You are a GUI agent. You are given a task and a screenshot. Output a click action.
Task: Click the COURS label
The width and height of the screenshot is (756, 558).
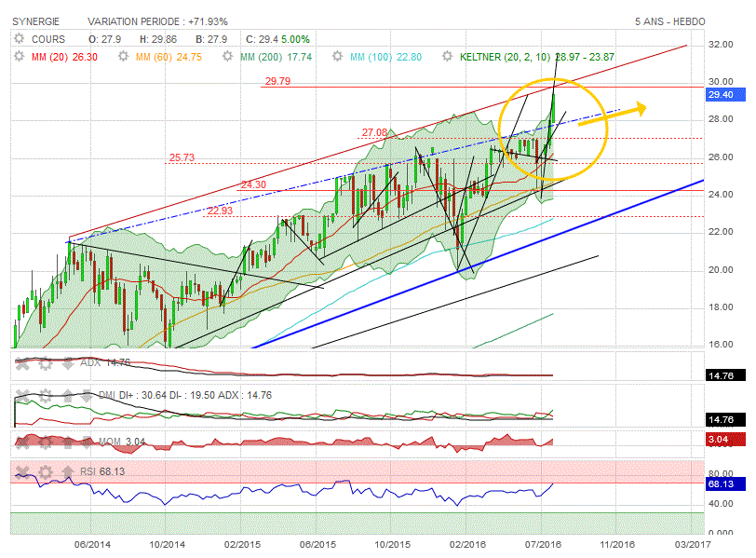48,39
